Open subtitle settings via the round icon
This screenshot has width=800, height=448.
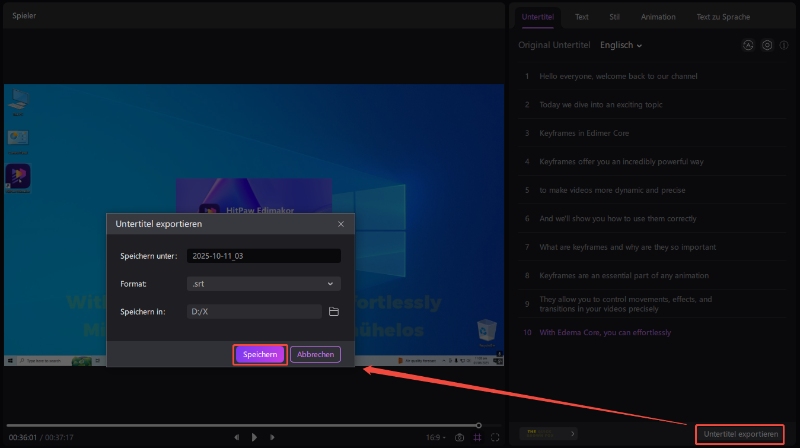767,45
